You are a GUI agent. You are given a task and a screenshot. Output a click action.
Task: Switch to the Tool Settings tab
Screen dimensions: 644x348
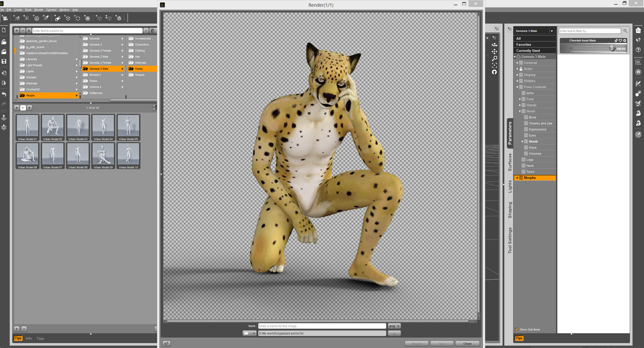click(x=510, y=240)
